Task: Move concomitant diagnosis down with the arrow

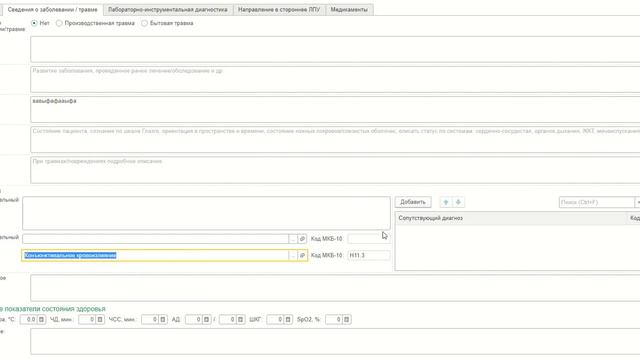Action: point(458,202)
